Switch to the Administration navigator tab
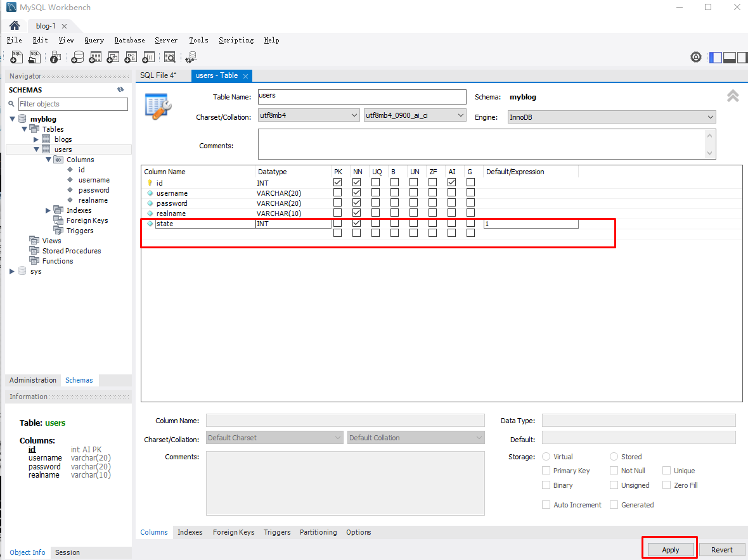Image resolution: width=748 pixels, height=560 pixels. [33, 380]
